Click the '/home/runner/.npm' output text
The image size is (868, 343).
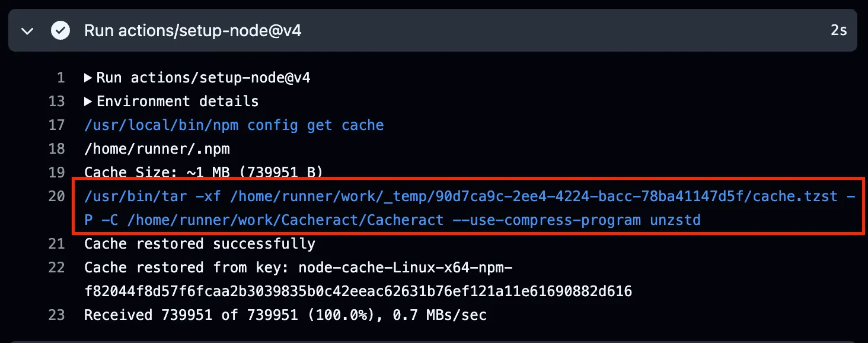click(x=157, y=149)
